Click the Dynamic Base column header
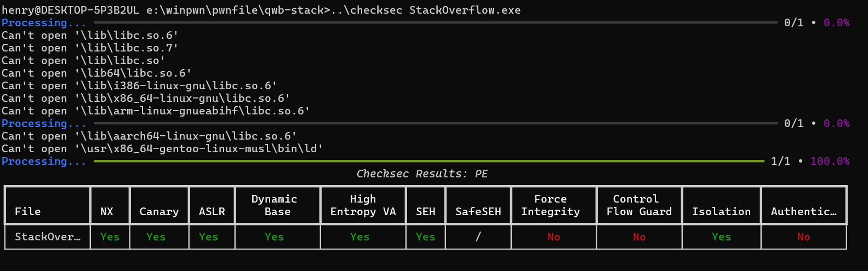 click(277, 205)
